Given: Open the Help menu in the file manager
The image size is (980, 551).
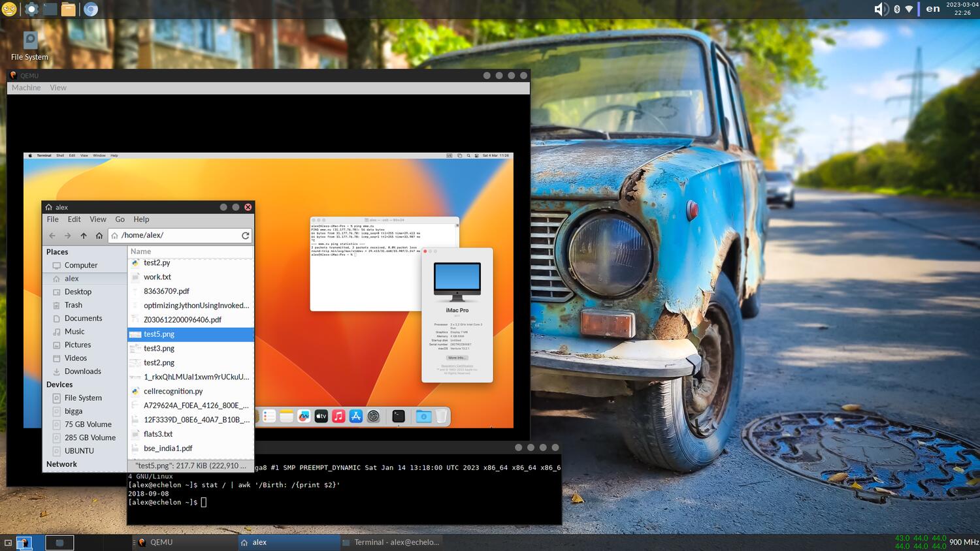Looking at the screenshot, I should tap(141, 219).
